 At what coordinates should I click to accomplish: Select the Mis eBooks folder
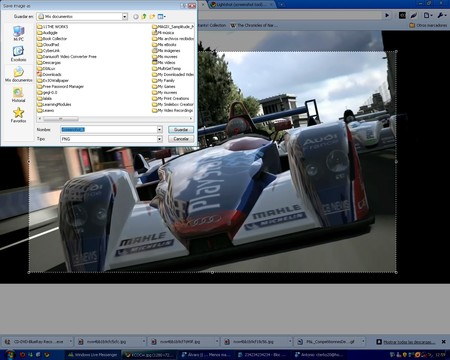(x=164, y=45)
